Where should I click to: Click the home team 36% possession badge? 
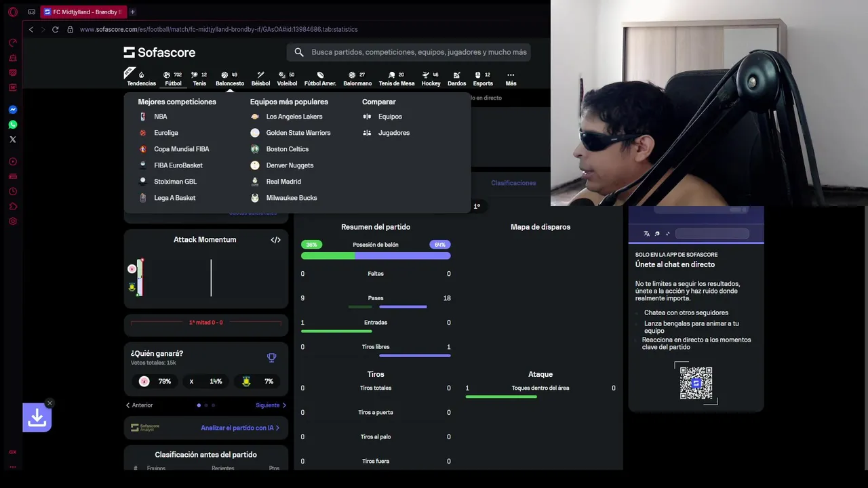coord(311,245)
